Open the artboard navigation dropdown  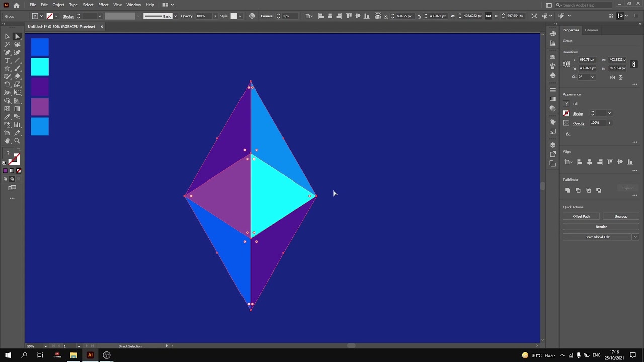tap(79, 346)
